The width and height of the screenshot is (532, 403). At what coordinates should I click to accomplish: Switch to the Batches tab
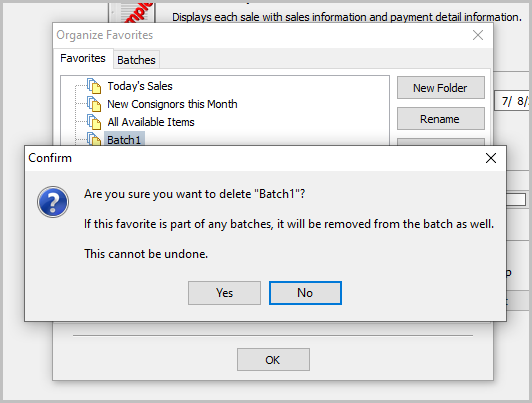click(x=136, y=60)
